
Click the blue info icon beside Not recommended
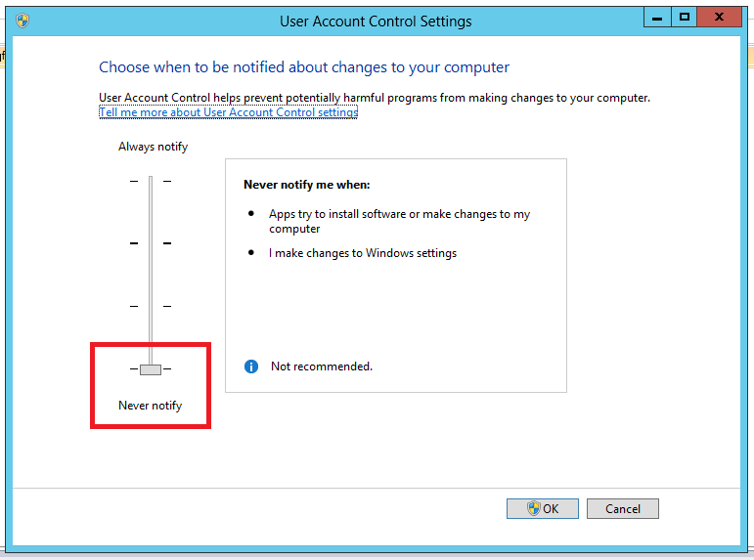coord(251,366)
